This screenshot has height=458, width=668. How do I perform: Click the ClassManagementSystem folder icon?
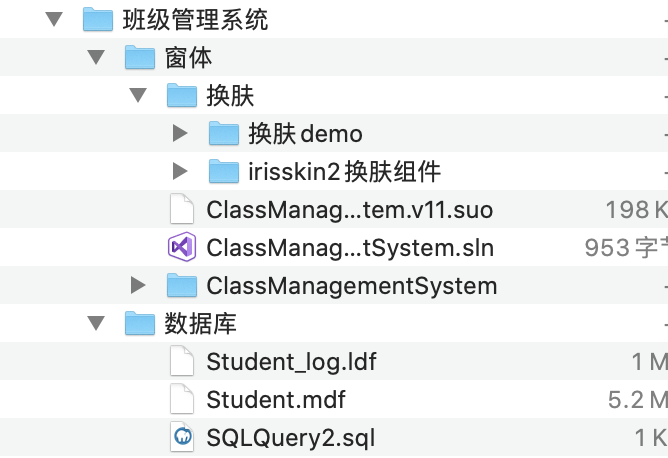click(x=182, y=285)
